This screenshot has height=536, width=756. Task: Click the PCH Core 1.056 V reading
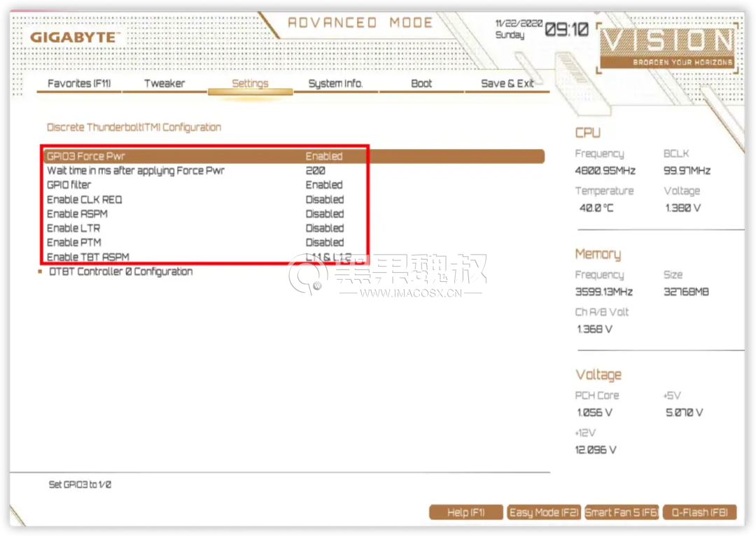(594, 413)
